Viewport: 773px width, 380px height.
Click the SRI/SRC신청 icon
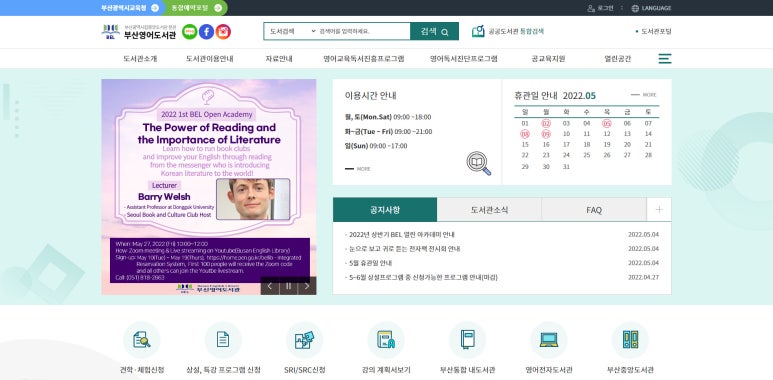click(304, 340)
